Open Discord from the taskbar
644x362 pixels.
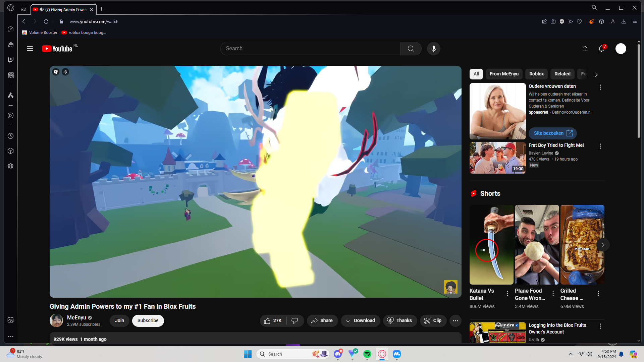point(338,354)
